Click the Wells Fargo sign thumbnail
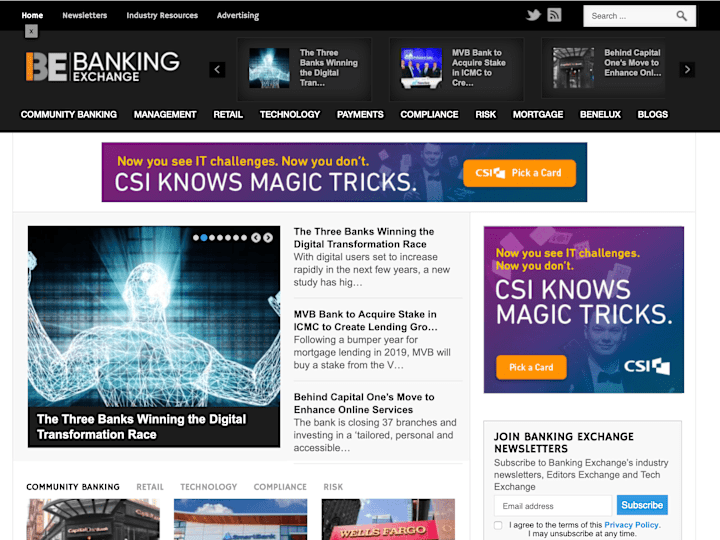720x540 pixels. coord(388,519)
